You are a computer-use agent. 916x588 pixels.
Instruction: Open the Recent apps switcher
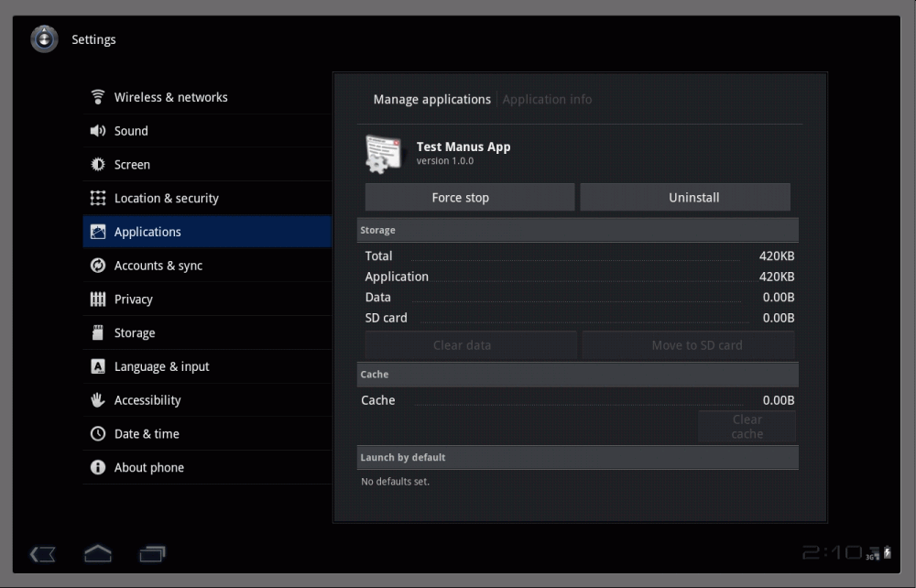coord(152,554)
